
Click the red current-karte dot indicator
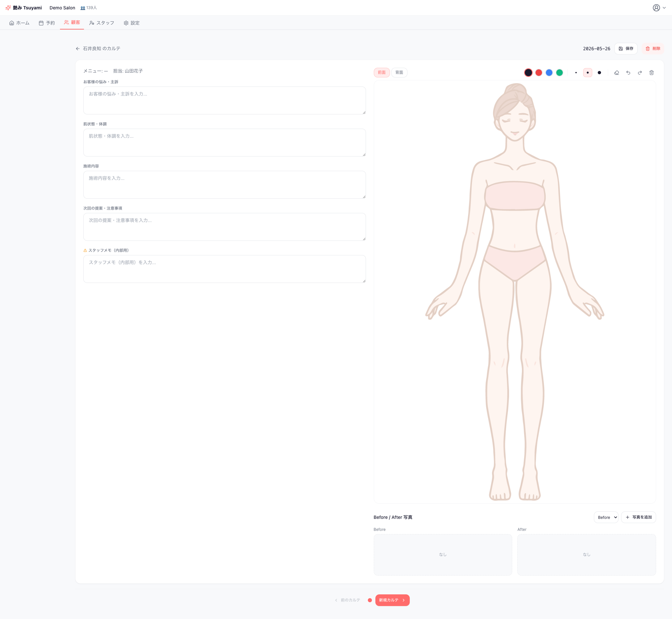tap(370, 600)
